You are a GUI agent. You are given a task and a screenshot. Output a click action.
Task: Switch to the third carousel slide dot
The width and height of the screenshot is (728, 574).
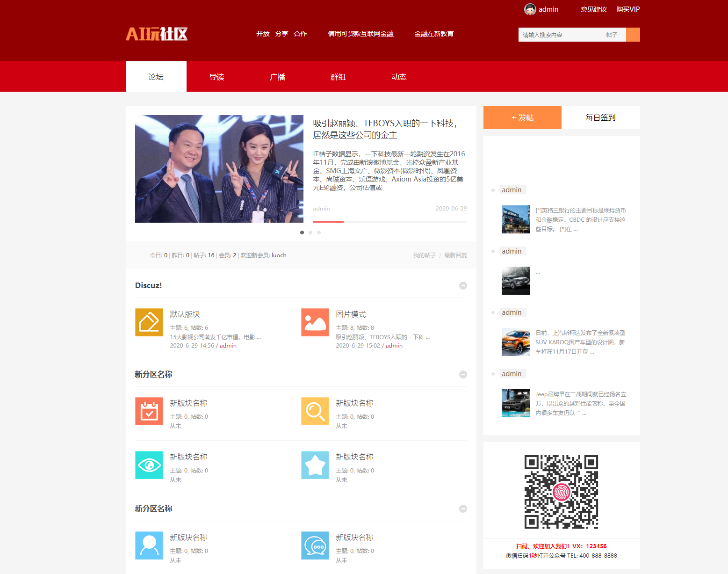[x=319, y=233]
